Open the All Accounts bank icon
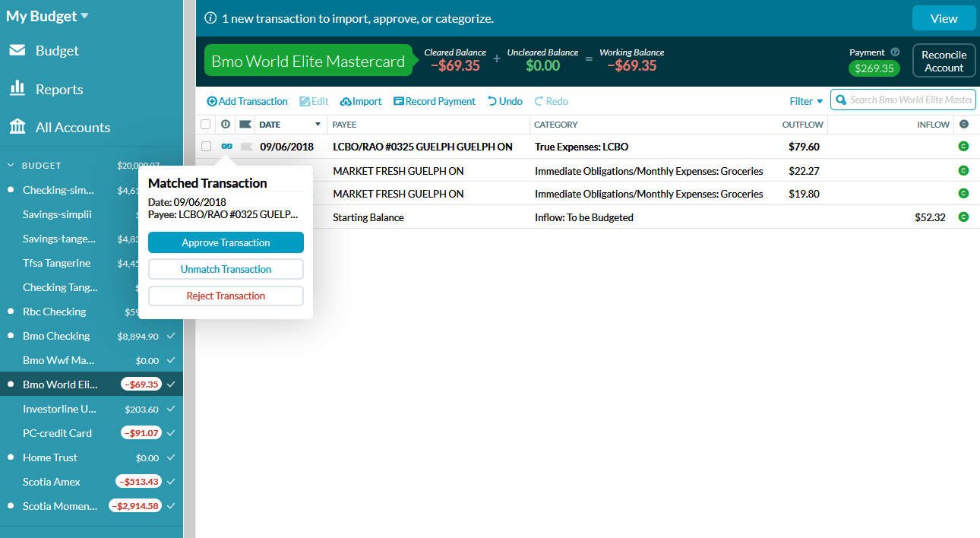 click(x=17, y=126)
